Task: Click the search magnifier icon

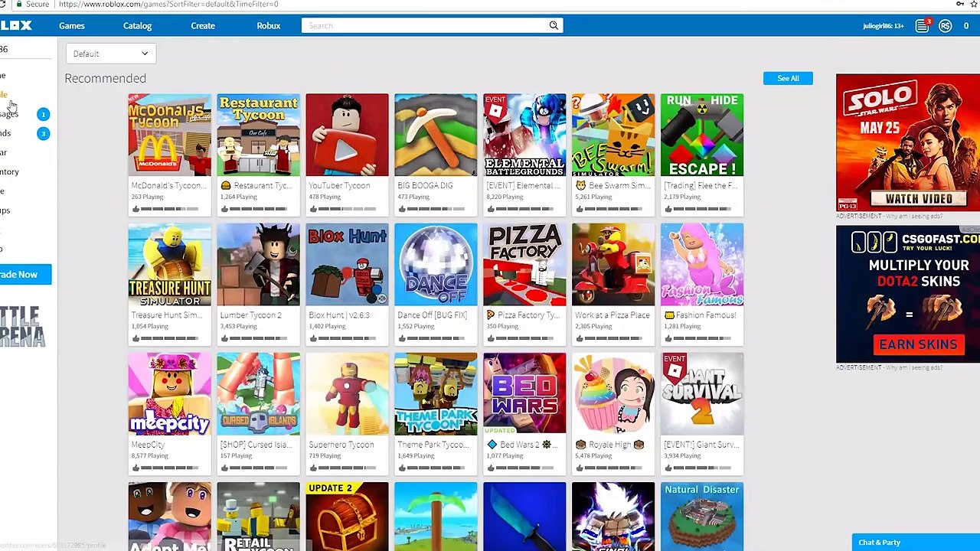Action: click(x=554, y=25)
